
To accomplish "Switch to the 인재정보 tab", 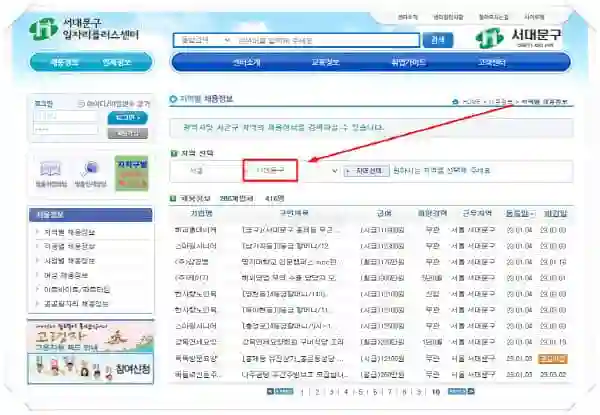I will (x=117, y=62).
